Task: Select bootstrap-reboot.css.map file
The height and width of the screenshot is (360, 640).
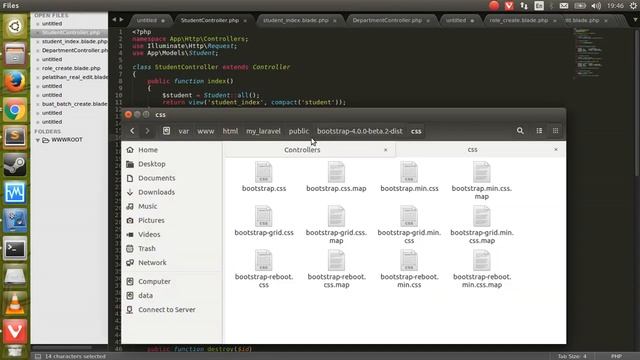Action: pos(336,269)
